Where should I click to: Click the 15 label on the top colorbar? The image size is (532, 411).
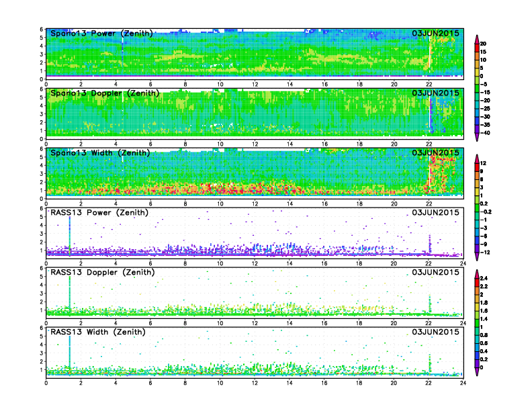click(483, 52)
